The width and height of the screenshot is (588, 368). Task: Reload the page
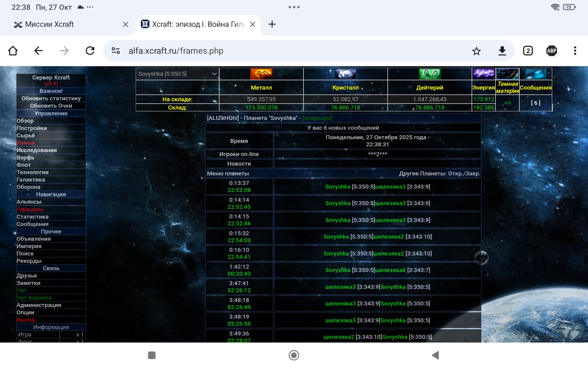tap(90, 51)
